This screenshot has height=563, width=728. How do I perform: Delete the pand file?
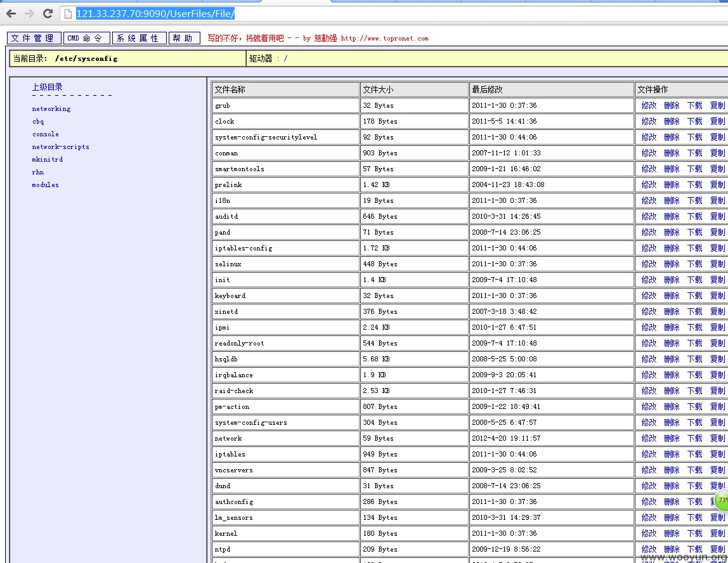pos(672,232)
